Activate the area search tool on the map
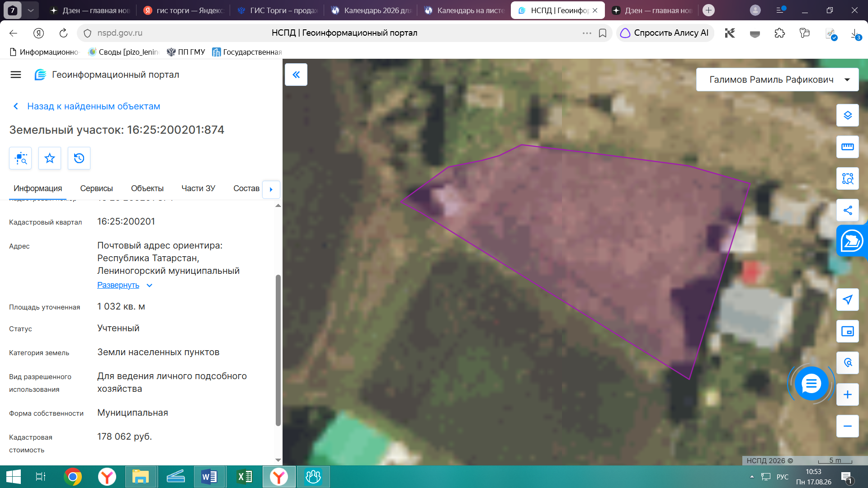The image size is (868, 488). coord(848,178)
